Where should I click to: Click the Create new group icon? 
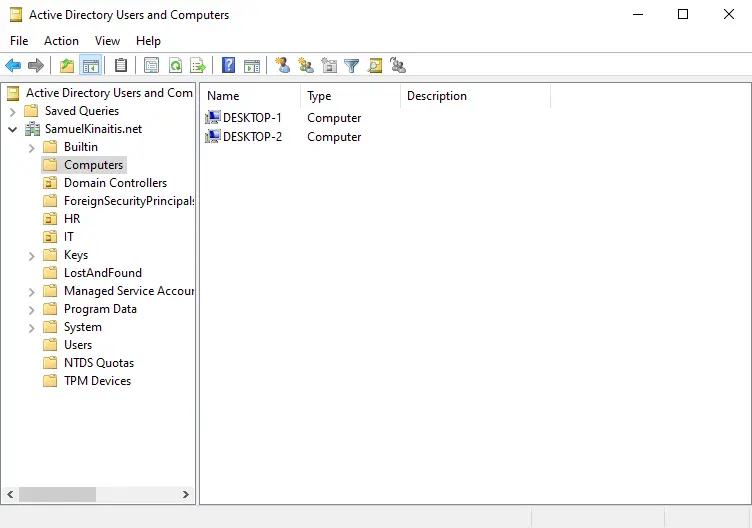coord(306,66)
